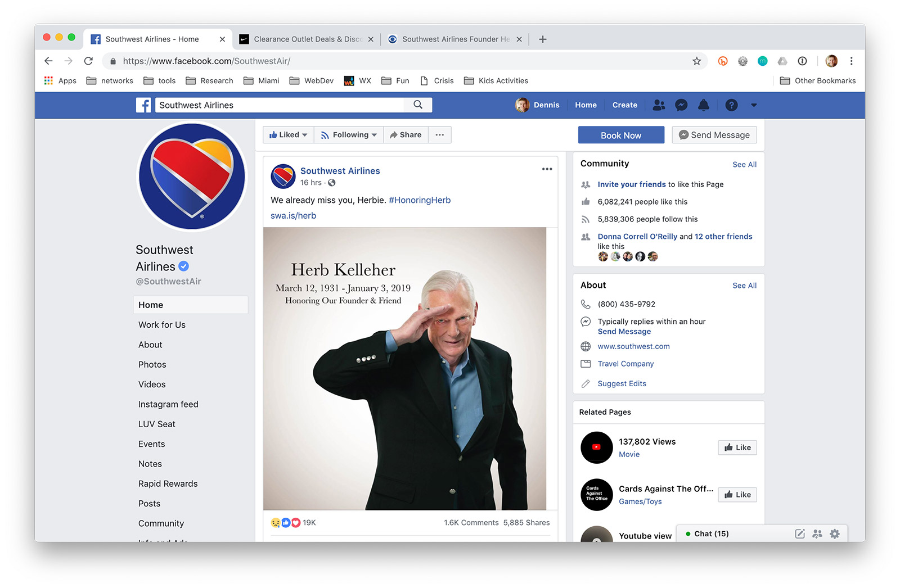Click the Book Now button
The width and height of the screenshot is (900, 588).
click(x=621, y=135)
